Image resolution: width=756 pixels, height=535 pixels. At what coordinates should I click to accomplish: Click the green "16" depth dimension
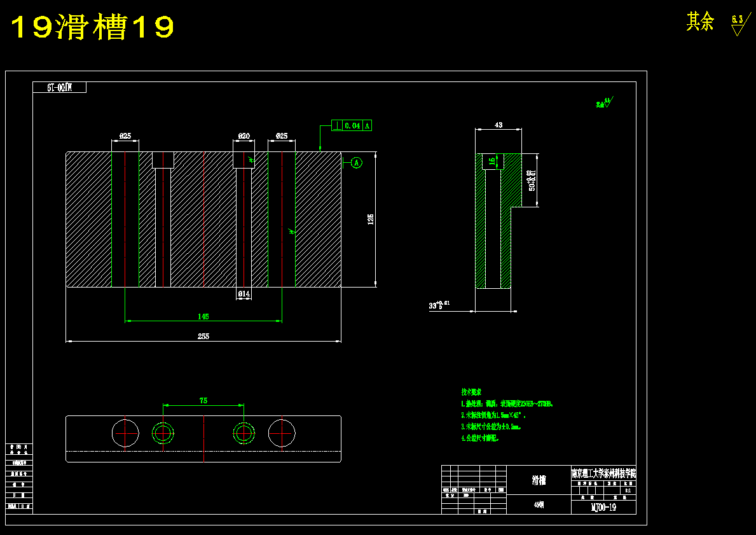pos(491,162)
